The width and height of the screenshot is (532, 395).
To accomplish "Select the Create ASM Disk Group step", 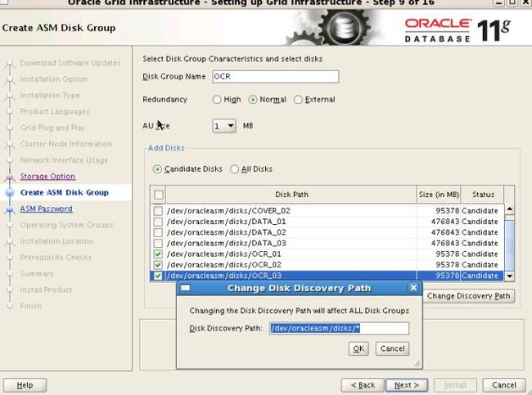I will pyautogui.click(x=65, y=192).
